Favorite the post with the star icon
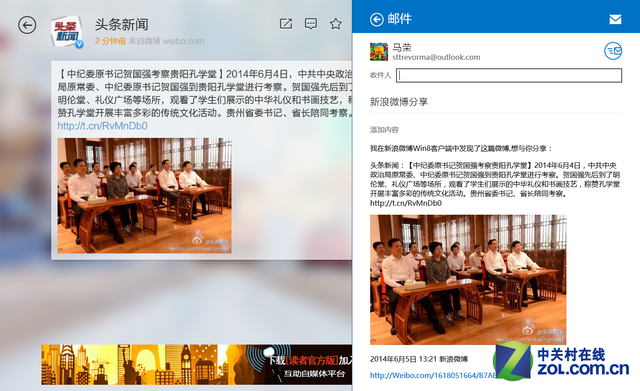The image size is (640, 391). click(x=336, y=24)
